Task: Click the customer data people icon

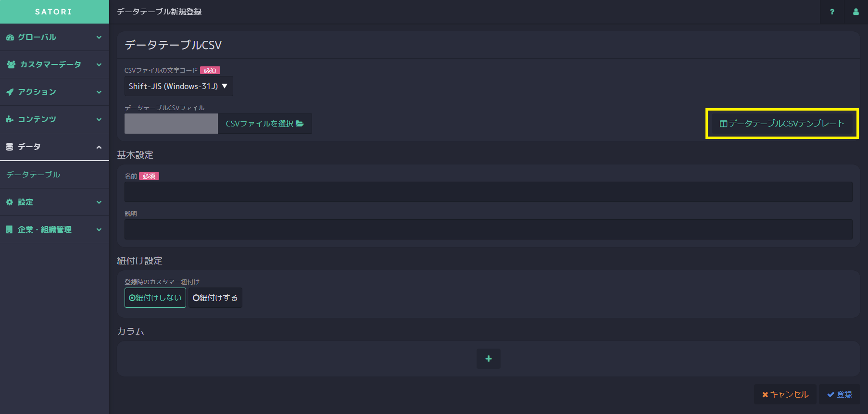Action: [11, 64]
